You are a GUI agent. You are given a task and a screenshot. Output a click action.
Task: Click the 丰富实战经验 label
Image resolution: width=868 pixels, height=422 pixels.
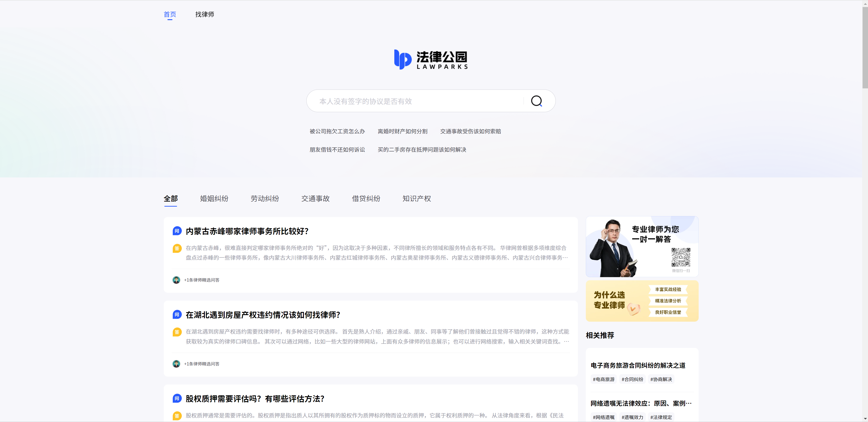click(x=668, y=289)
